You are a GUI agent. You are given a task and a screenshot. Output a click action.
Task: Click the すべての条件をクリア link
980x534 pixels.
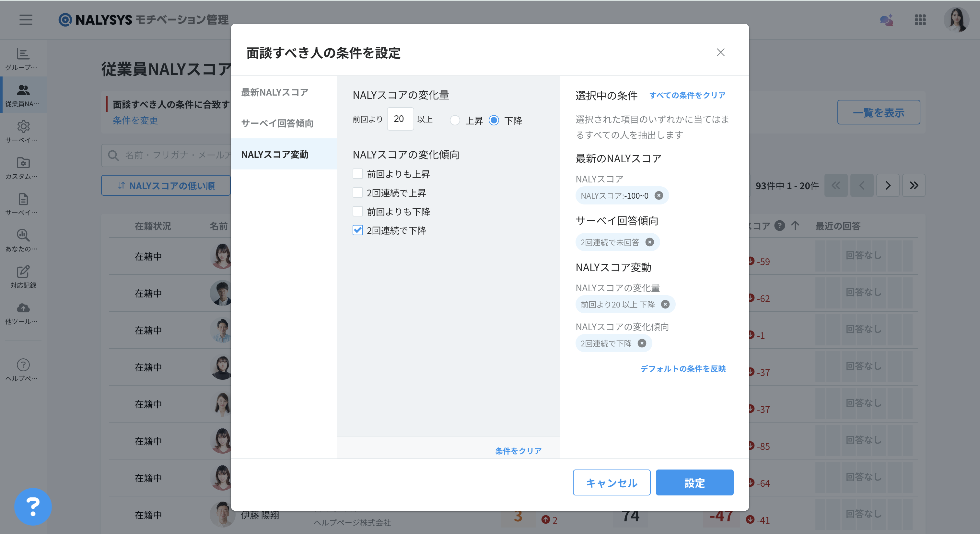pos(687,95)
